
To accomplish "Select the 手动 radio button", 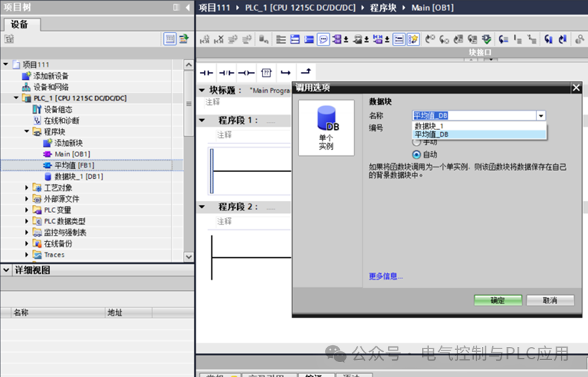I will tap(416, 143).
